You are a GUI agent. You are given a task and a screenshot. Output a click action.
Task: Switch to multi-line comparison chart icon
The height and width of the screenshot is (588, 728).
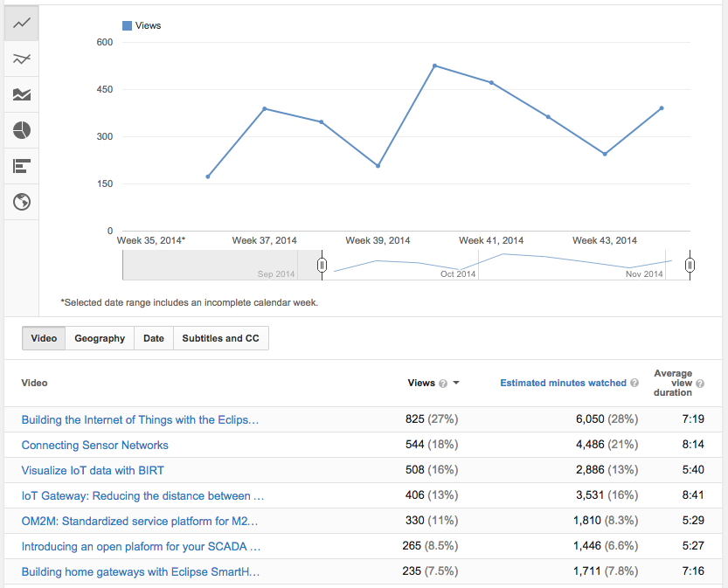[x=21, y=59]
